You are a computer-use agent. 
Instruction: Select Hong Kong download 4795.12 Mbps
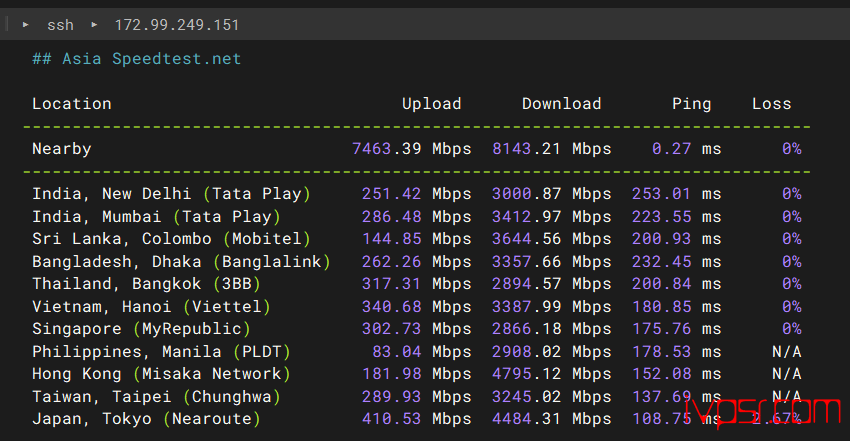coord(552,374)
